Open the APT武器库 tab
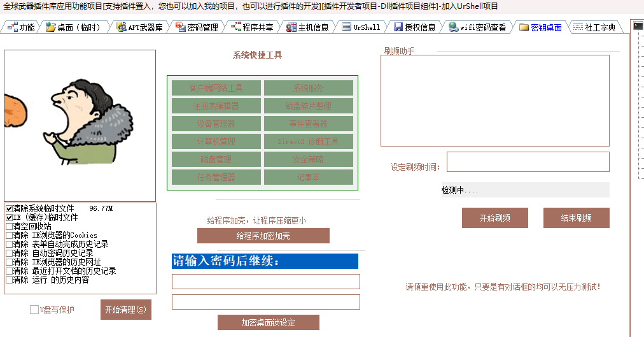Viewport: 644px width, 337px height. pos(140,27)
